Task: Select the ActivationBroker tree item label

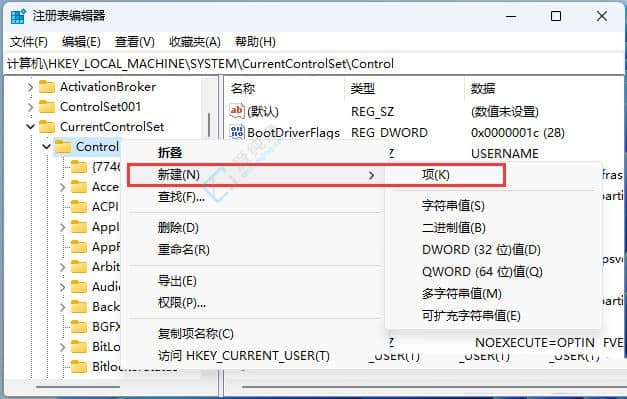Action: click(x=108, y=87)
